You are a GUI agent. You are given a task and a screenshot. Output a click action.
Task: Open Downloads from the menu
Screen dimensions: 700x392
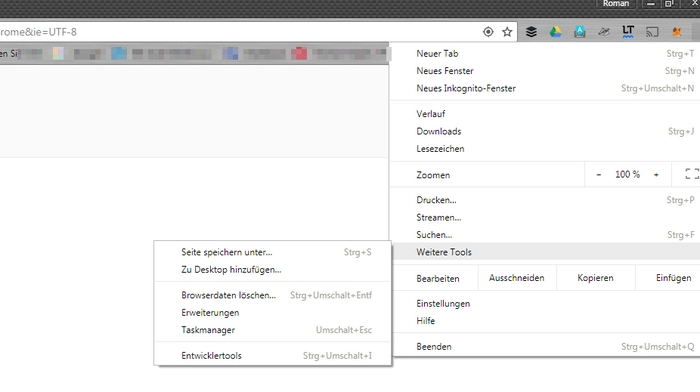point(545,131)
